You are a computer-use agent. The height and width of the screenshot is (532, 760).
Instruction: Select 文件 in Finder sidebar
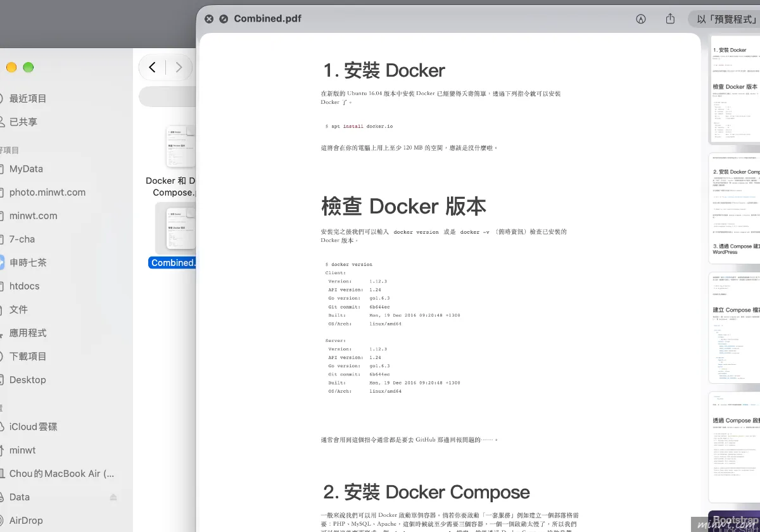(x=18, y=309)
